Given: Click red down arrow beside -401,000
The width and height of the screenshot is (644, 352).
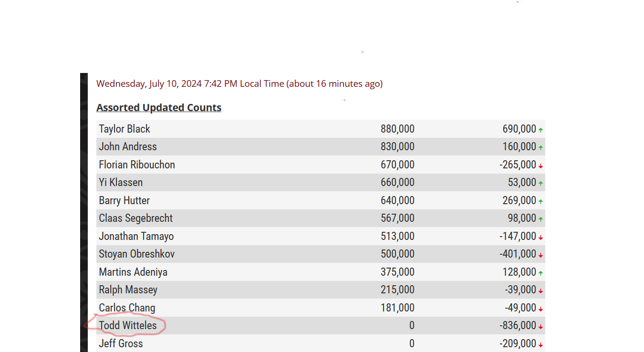Looking at the screenshot, I should (540, 255).
